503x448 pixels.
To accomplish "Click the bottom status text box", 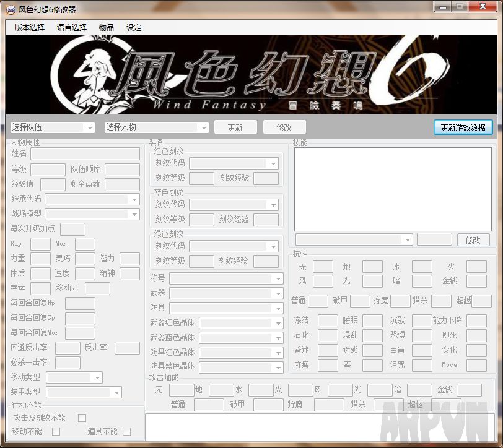I will (320, 428).
